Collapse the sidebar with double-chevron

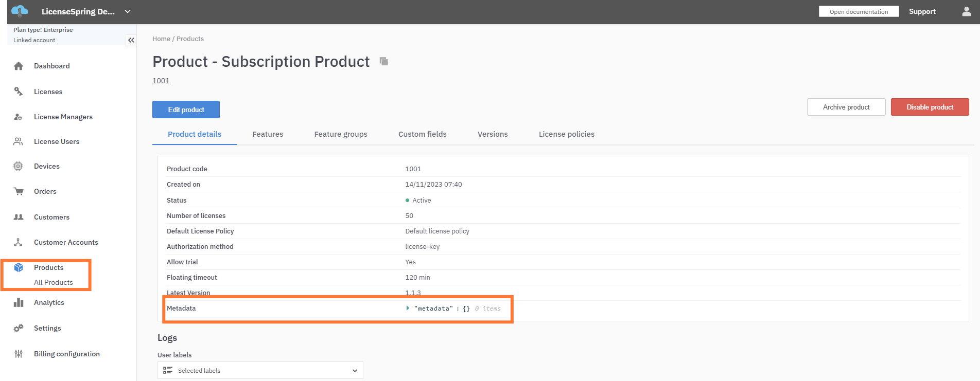click(131, 40)
